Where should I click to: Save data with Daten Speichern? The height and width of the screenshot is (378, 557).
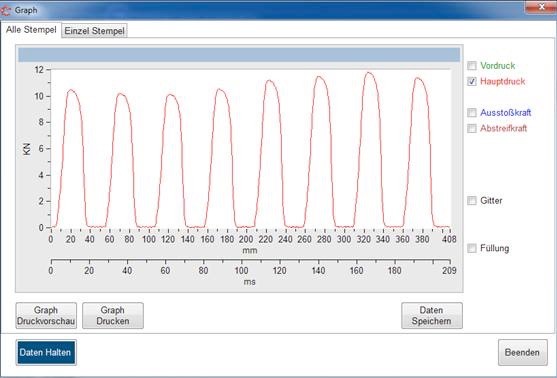coord(432,315)
